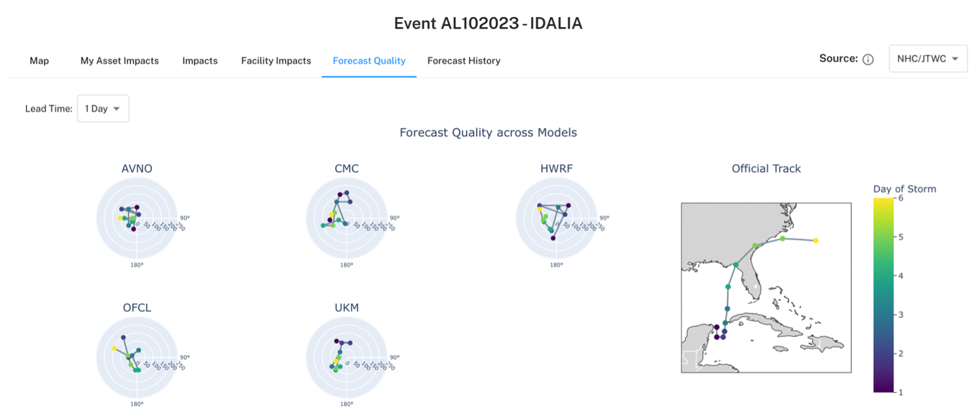Click the AVNO polar chart
Screen dimensions: 980x418
136,218
